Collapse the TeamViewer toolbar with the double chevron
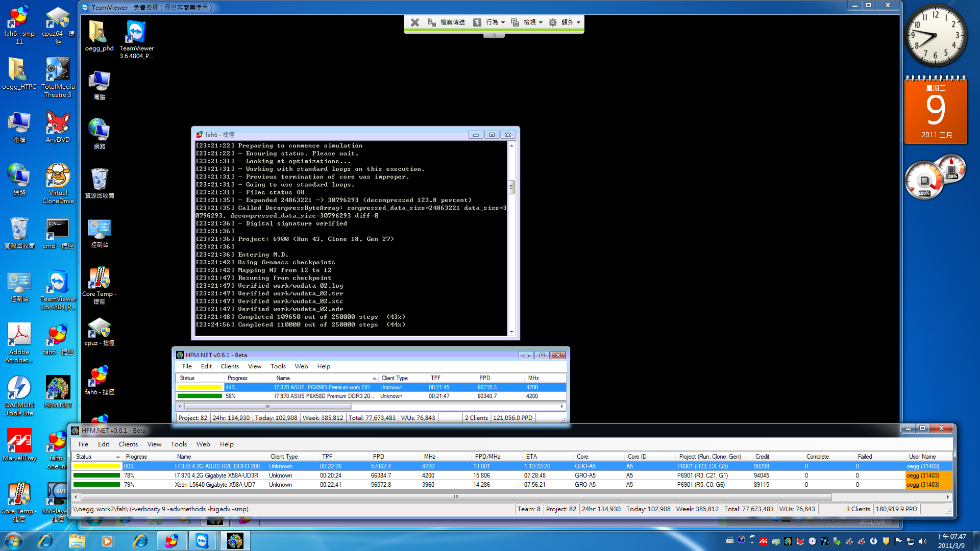980x551 pixels. [494, 35]
